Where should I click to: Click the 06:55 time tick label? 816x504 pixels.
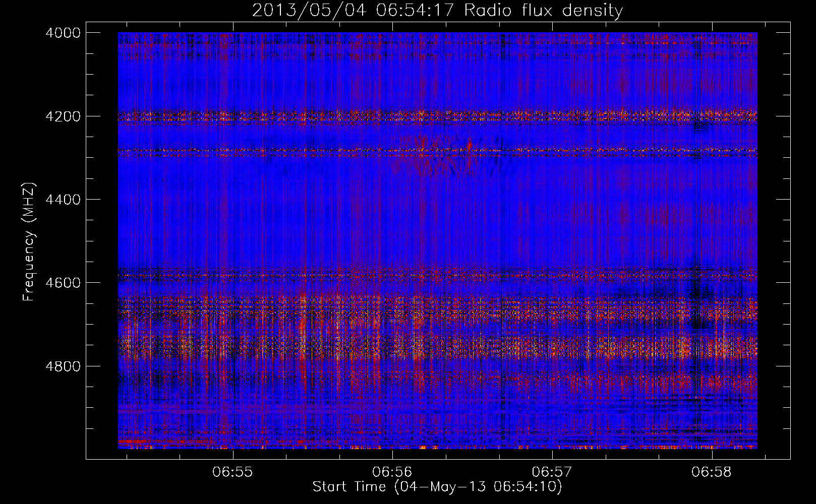point(232,472)
